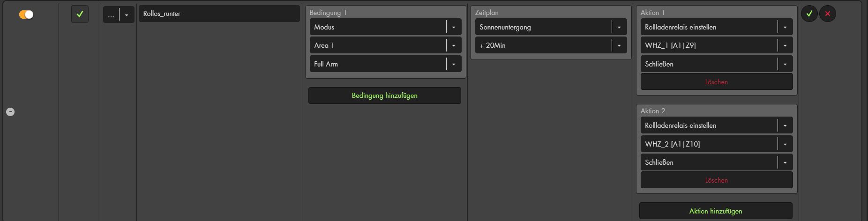Image resolution: width=868 pixels, height=221 pixels.
Task: Click the Rollos_runter name field
Action: coord(219,14)
